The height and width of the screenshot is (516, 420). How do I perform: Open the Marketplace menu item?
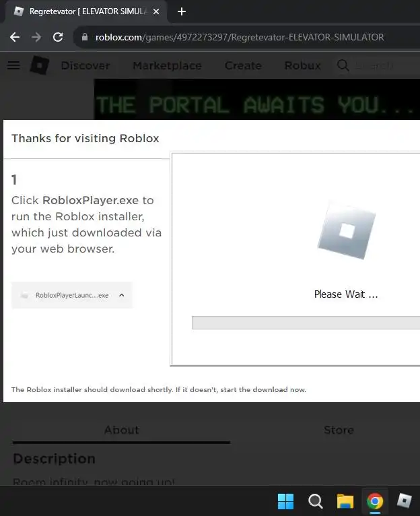point(167,65)
